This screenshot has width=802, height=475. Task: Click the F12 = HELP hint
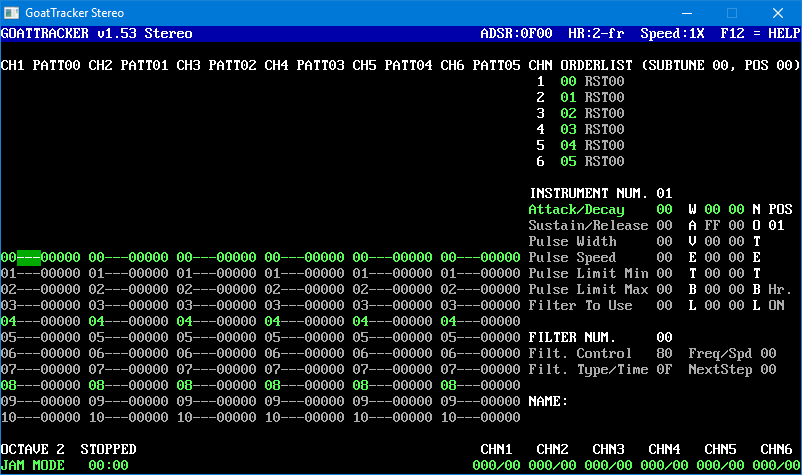[x=760, y=34]
